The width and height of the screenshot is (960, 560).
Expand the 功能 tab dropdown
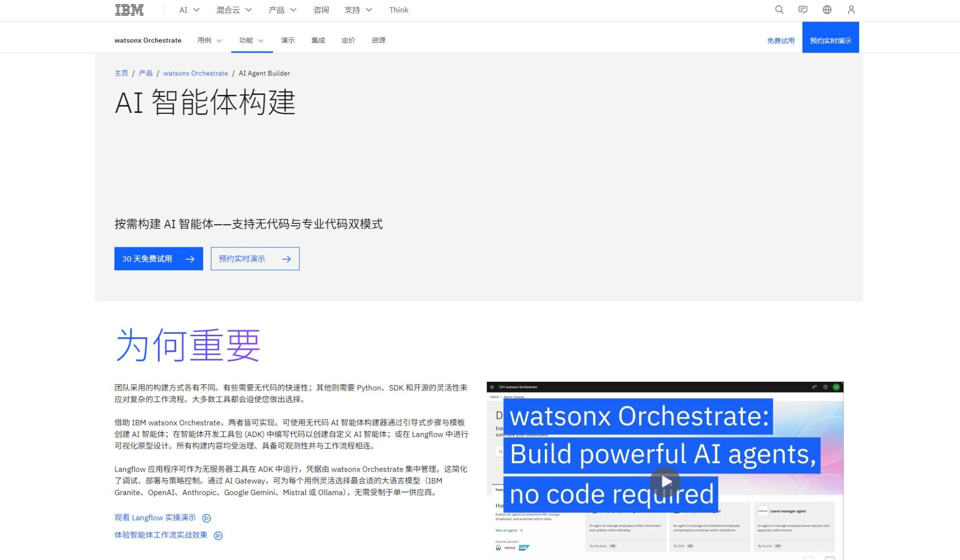coord(251,40)
